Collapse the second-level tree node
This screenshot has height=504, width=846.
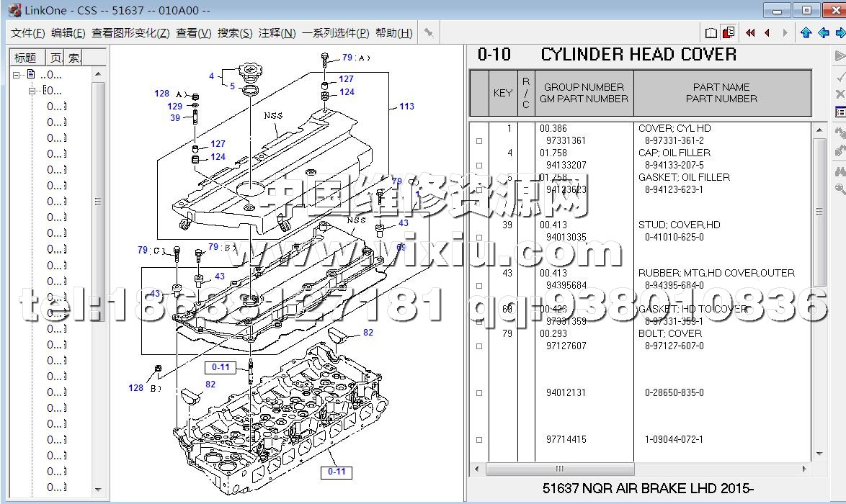32,91
